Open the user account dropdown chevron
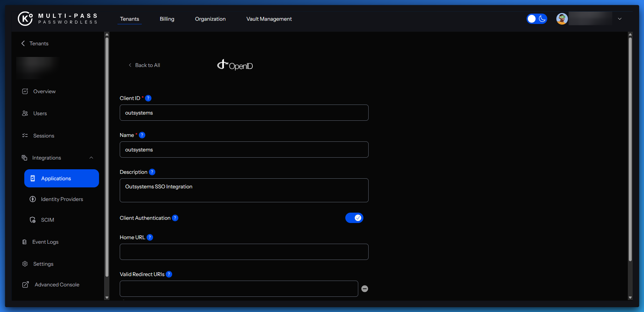Image resolution: width=644 pixels, height=312 pixels. click(x=620, y=19)
